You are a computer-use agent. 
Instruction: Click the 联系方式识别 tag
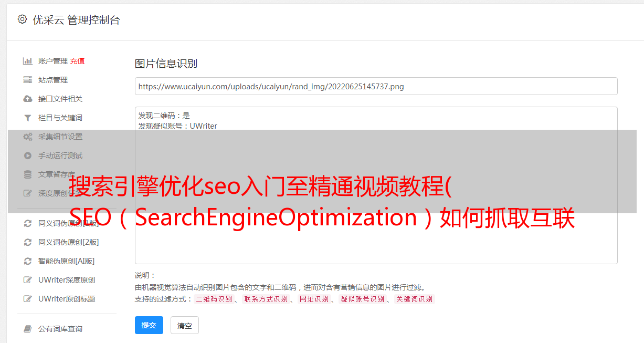click(x=266, y=299)
